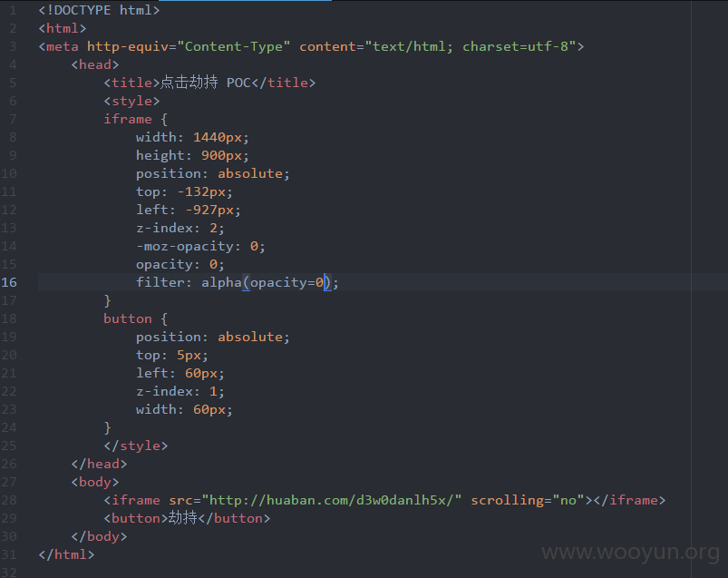Click the absolute value in iframe rule
This screenshot has width=728, height=578.
[x=250, y=174]
